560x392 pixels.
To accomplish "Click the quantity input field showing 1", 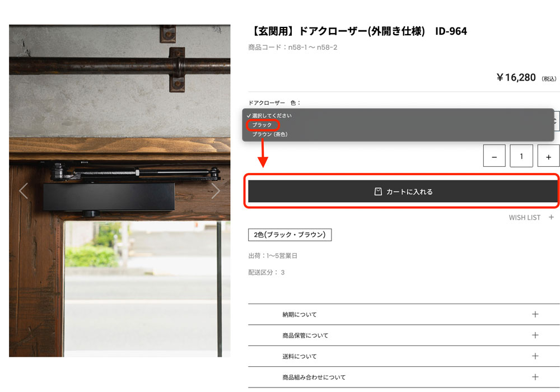I will tap(521, 156).
